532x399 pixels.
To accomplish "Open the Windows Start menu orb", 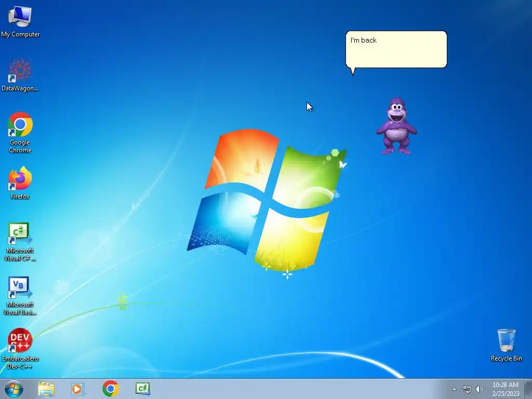I will click(14, 389).
